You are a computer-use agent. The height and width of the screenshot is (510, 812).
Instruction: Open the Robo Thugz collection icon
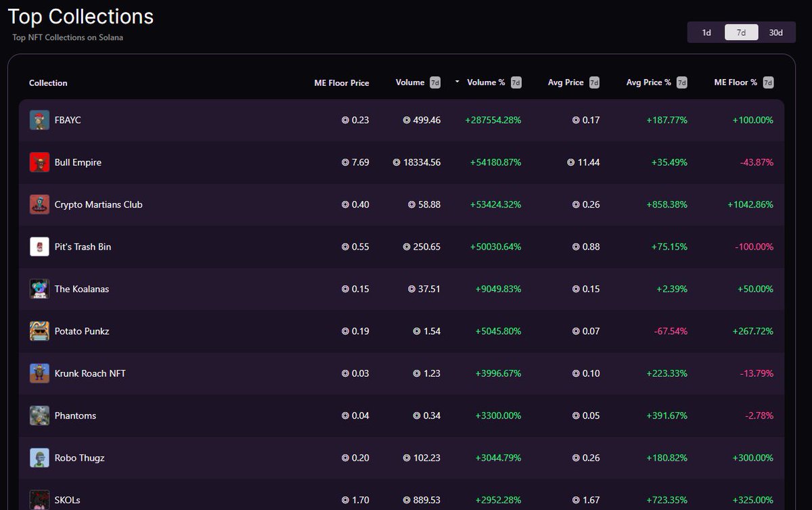(39, 458)
